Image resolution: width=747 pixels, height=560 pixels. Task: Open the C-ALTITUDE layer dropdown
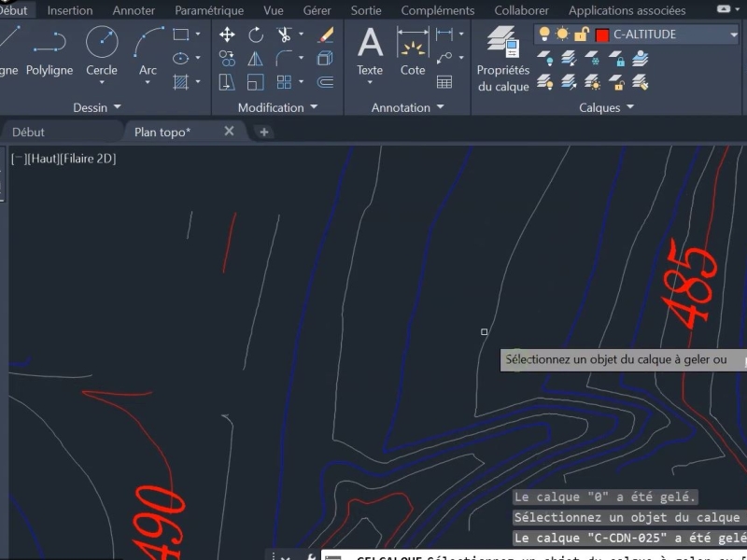click(734, 35)
